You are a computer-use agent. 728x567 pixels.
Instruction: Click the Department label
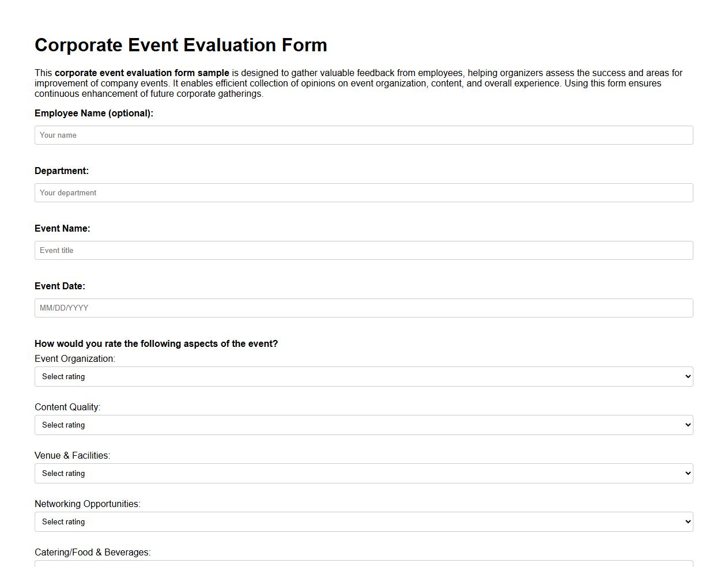click(x=62, y=171)
